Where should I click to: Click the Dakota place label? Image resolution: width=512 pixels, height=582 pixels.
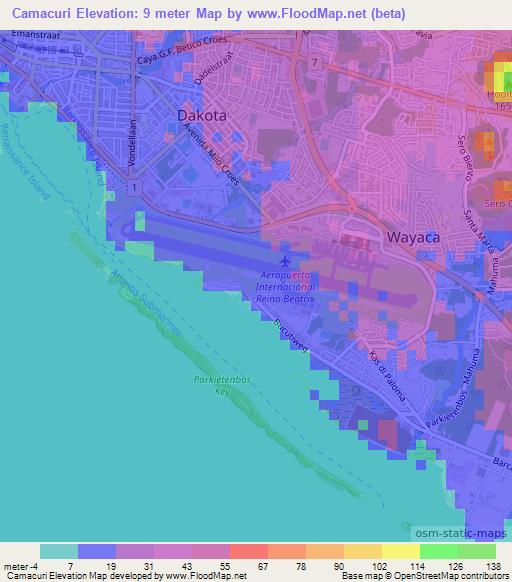[x=202, y=115]
